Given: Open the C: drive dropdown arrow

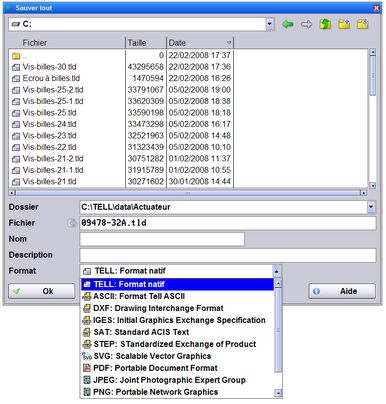Looking at the screenshot, I should click(x=270, y=24).
